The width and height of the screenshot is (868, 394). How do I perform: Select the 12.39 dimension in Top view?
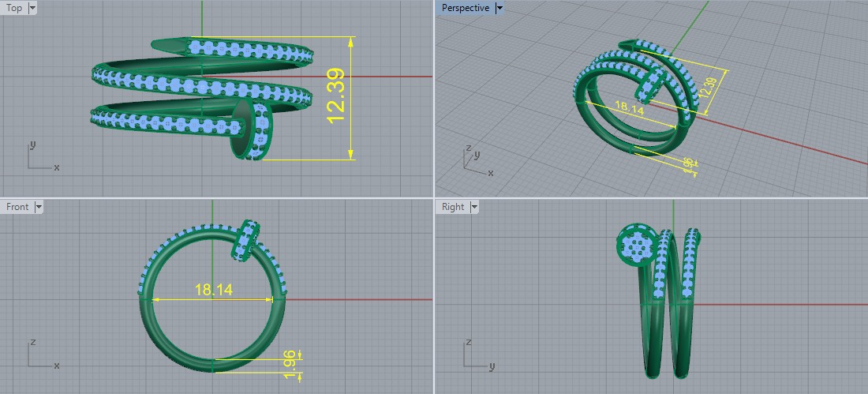[x=336, y=96]
